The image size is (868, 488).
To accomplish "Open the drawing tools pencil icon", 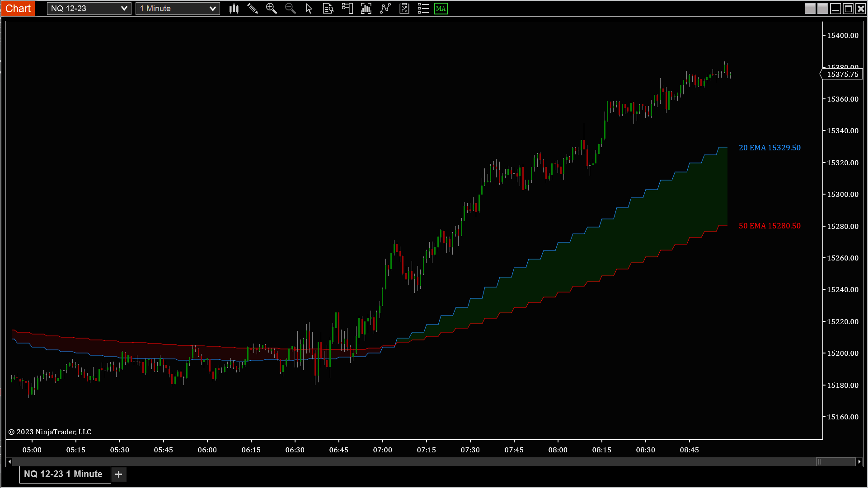I will point(253,8).
